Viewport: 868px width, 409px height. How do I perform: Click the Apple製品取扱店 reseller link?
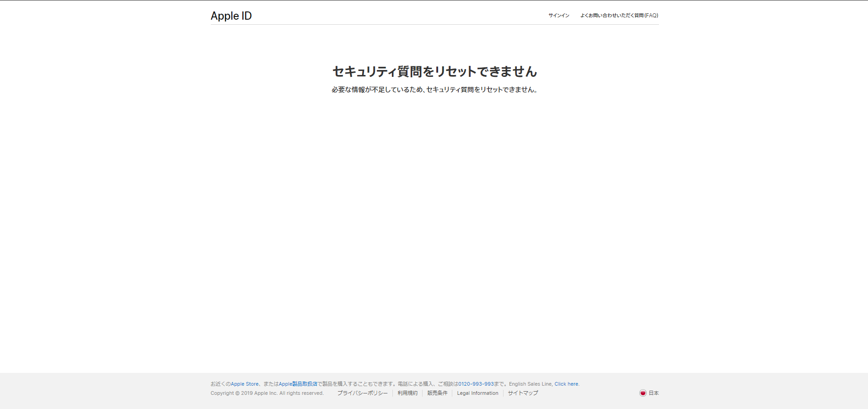pyautogui.click(x=298, y=384)
